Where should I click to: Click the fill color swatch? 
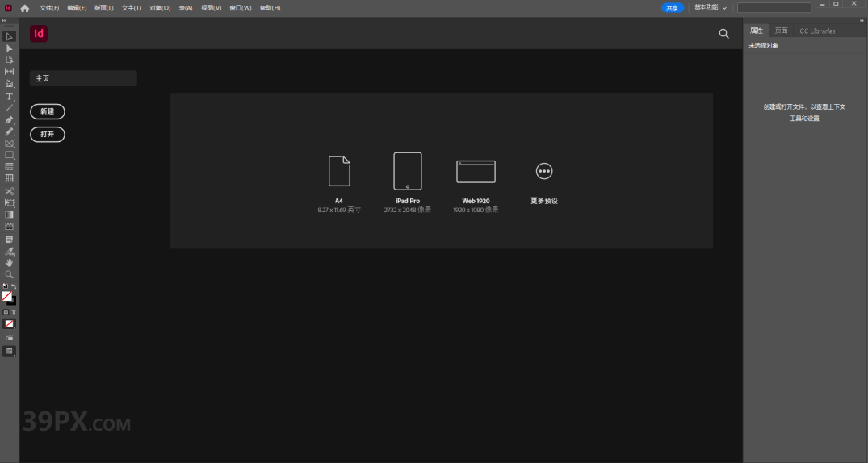coord(6,297)
